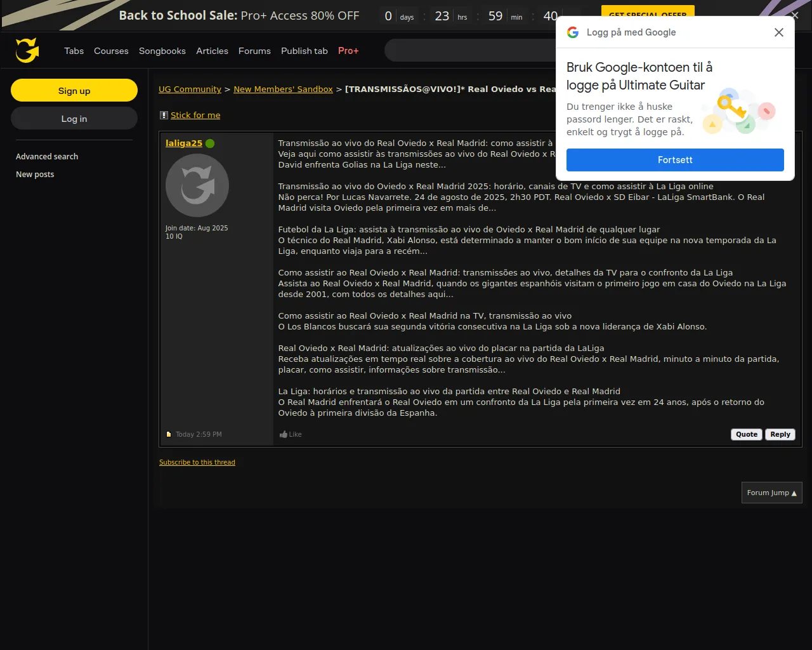Quote laliga25's post
Screen dimensions: 812x650
747,435
